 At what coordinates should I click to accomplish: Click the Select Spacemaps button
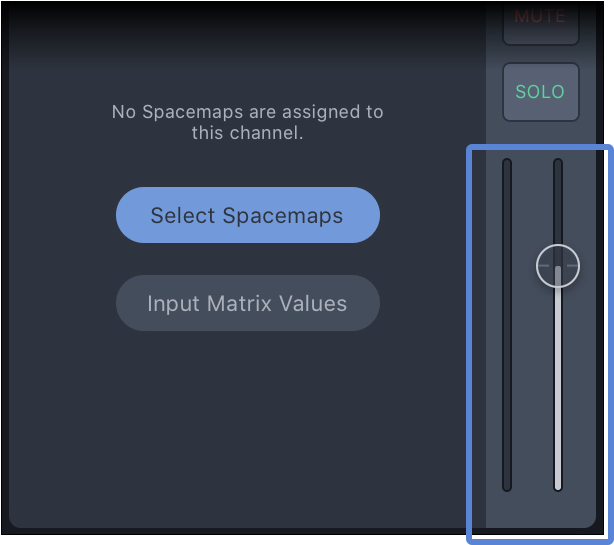[247, 215]
